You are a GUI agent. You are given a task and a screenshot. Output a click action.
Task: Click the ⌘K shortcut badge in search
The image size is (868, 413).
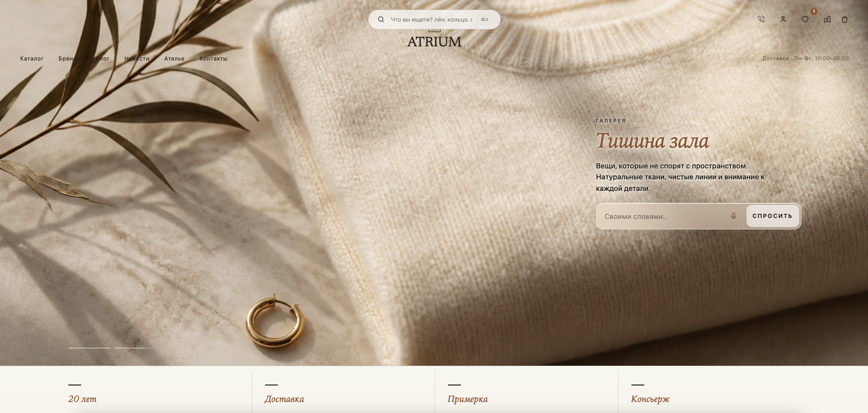click(x=485, y=19)
